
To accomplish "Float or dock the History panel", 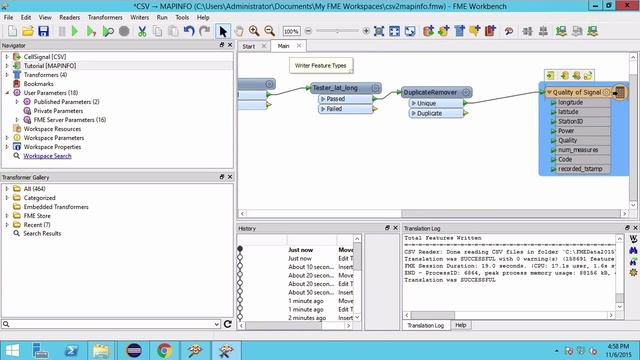I will point(387,228).
